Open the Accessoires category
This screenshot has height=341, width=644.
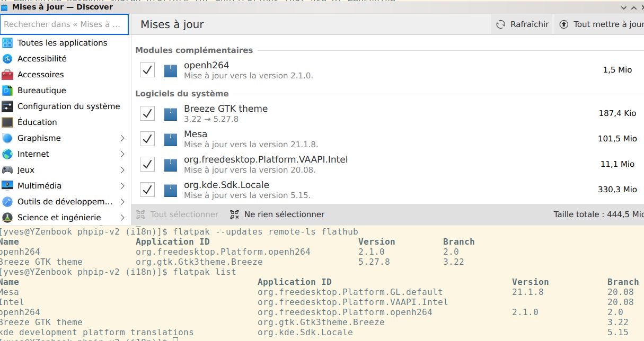click(x=65, y=75)
